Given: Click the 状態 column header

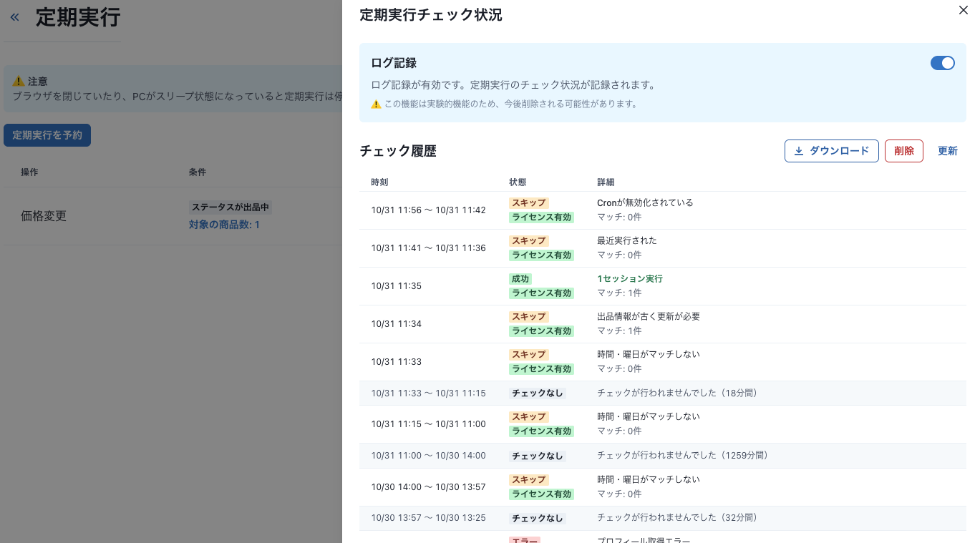Looking at the screenshot, I should pyautogui.click(x=517, y=182).
